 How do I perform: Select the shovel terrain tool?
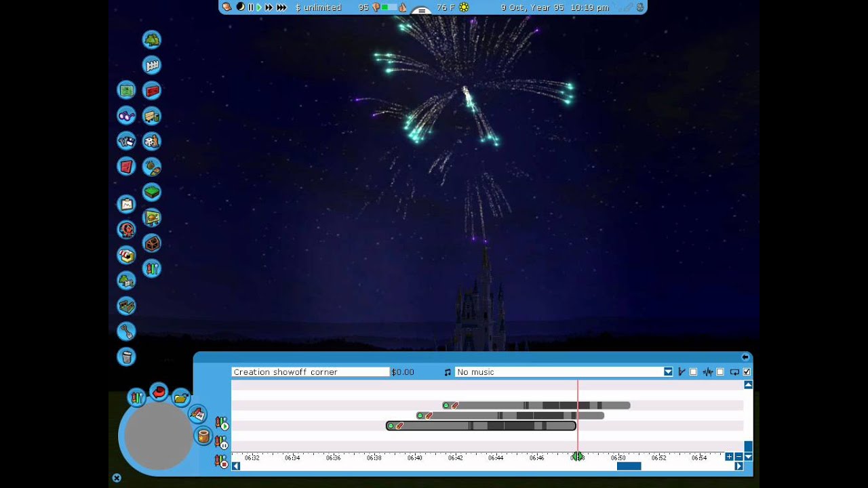pos(126,331)
